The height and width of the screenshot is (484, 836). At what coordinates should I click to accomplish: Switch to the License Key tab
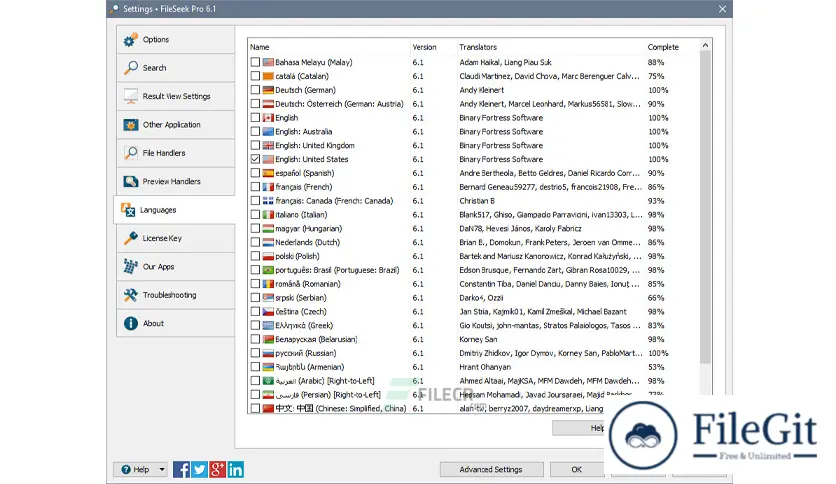click(175, 238)
